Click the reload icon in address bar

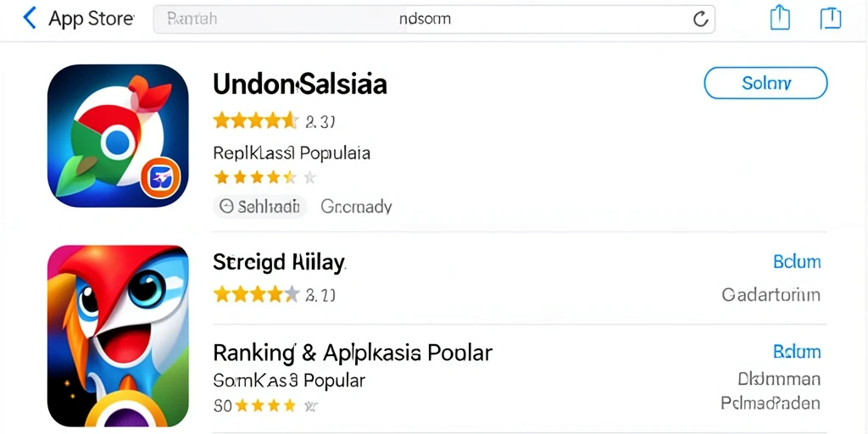pyautogui.click(x=700, y=19)
